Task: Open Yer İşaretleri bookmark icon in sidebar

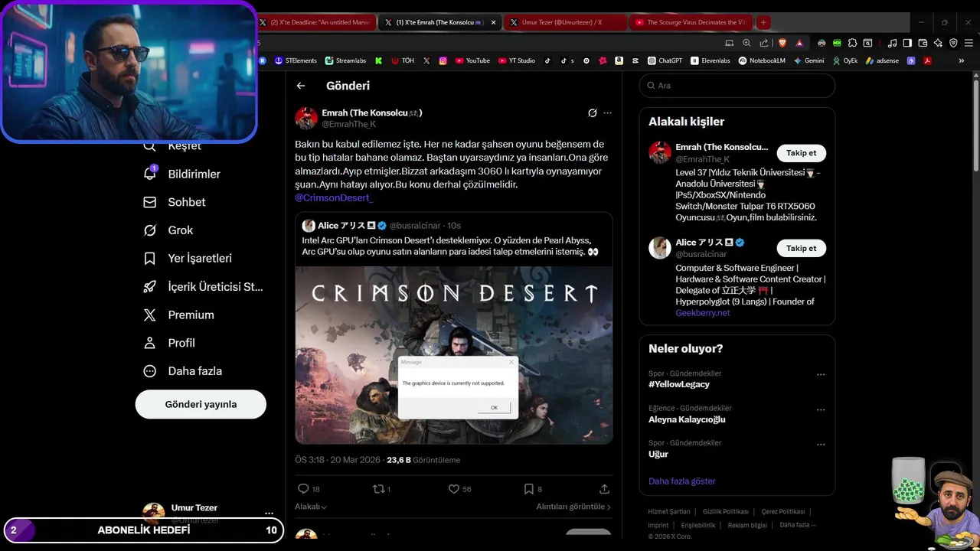Action: click(150, 259)
